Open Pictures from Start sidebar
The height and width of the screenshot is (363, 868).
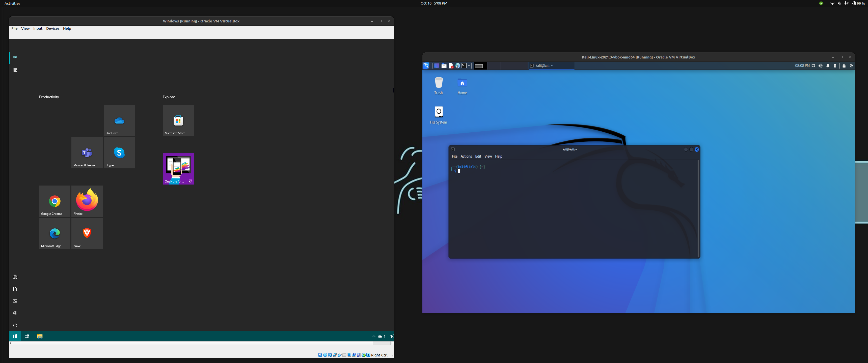[15, 301]
